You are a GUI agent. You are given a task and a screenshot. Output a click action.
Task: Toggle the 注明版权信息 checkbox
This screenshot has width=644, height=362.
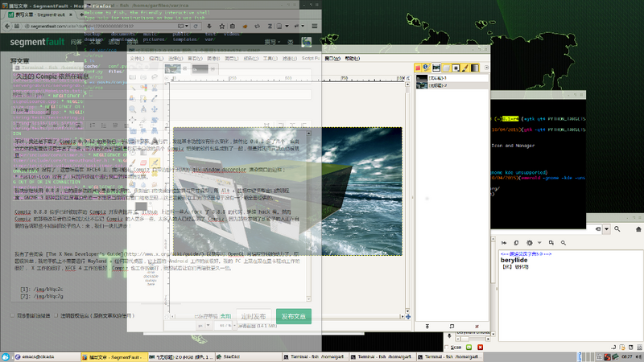tap(56, 315)
